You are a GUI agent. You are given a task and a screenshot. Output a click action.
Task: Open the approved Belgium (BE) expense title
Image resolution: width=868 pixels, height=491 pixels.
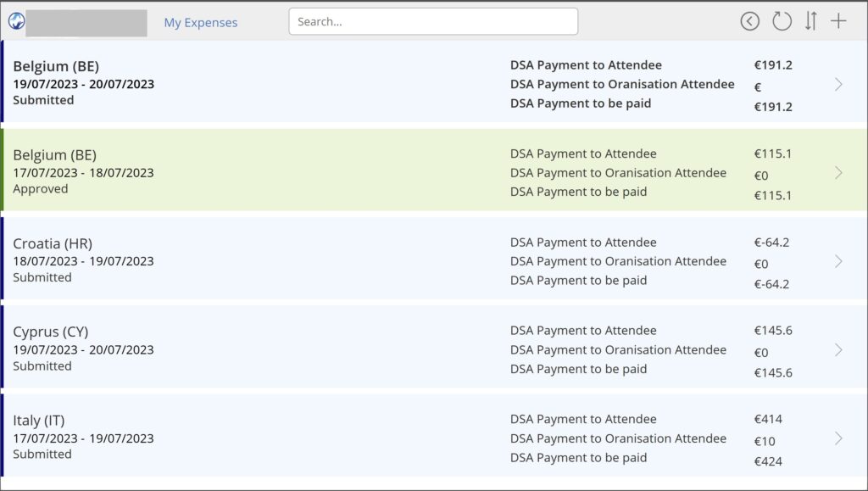point(55,155)
